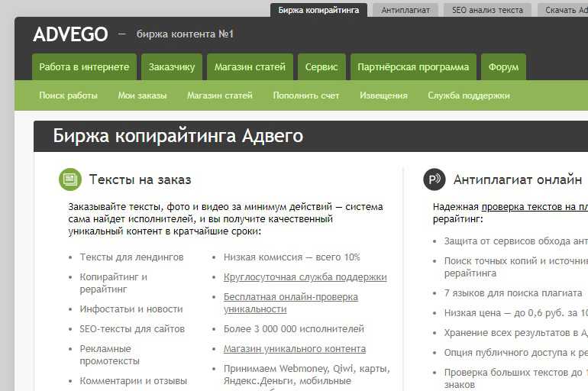Screen dimensions: 588x391
Task: Switch to the 'Биржа копирайтинга' top tab
Action: coord(318,10)
